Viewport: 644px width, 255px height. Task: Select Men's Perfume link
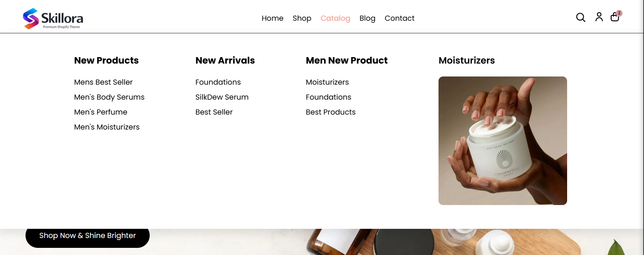point(101,112)
